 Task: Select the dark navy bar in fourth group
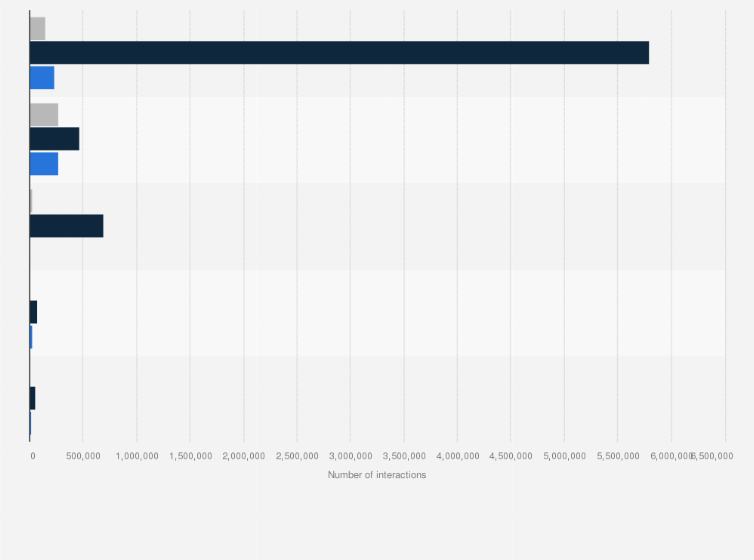pos(33,312)
